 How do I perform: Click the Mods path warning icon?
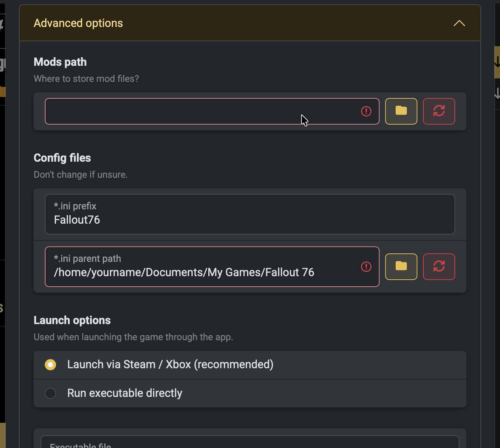click(x=366, y=111)
